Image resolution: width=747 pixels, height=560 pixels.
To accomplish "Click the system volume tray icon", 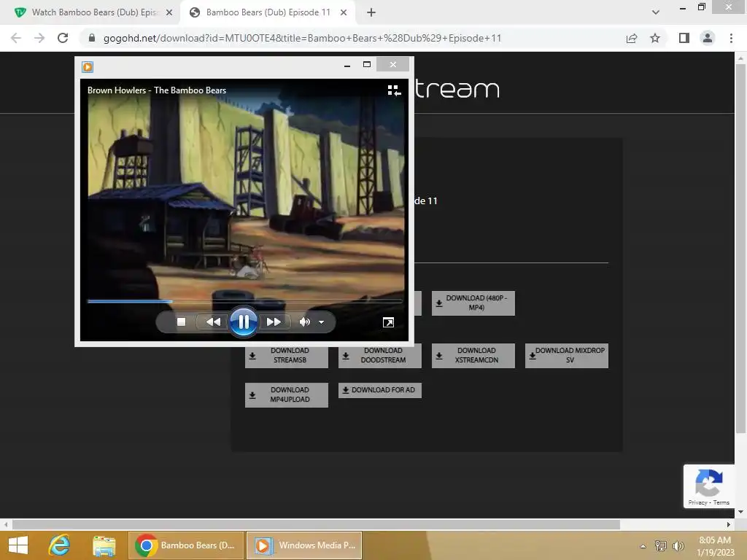I will (x=678, y=545).
